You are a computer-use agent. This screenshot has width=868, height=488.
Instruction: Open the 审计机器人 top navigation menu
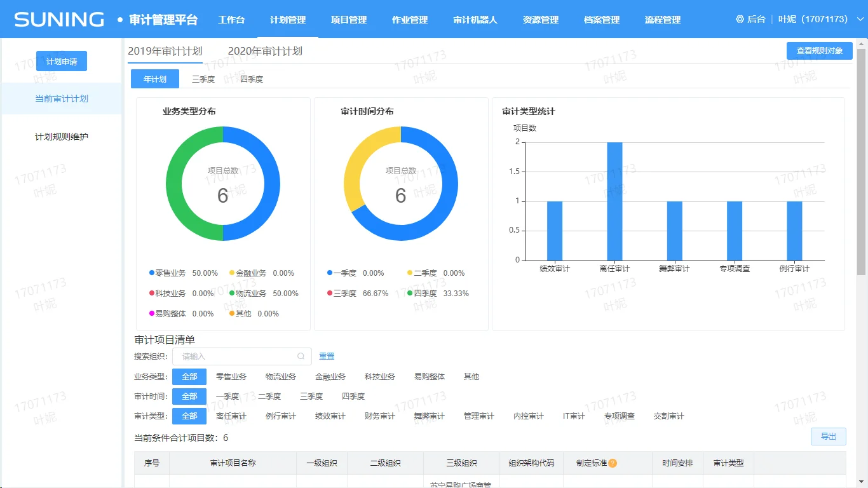tap(475, 20)
